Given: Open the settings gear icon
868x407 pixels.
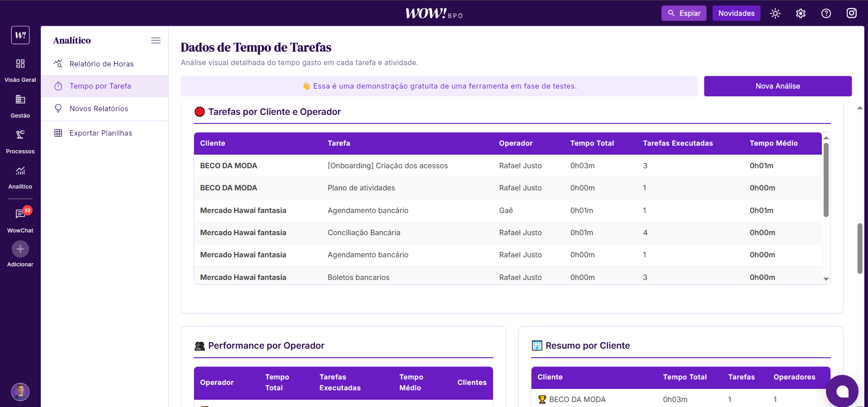Looking at the screenshot, I should [801, 14].
